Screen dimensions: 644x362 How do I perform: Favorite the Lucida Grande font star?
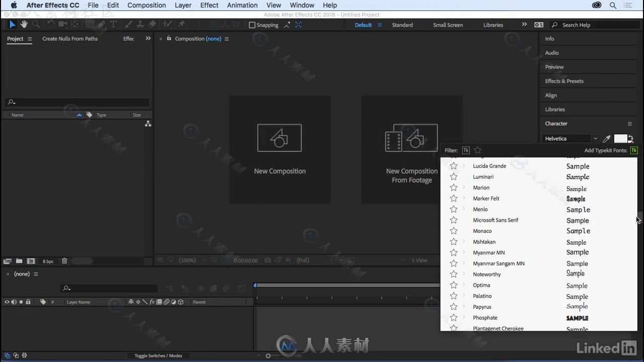coord(454,166)
